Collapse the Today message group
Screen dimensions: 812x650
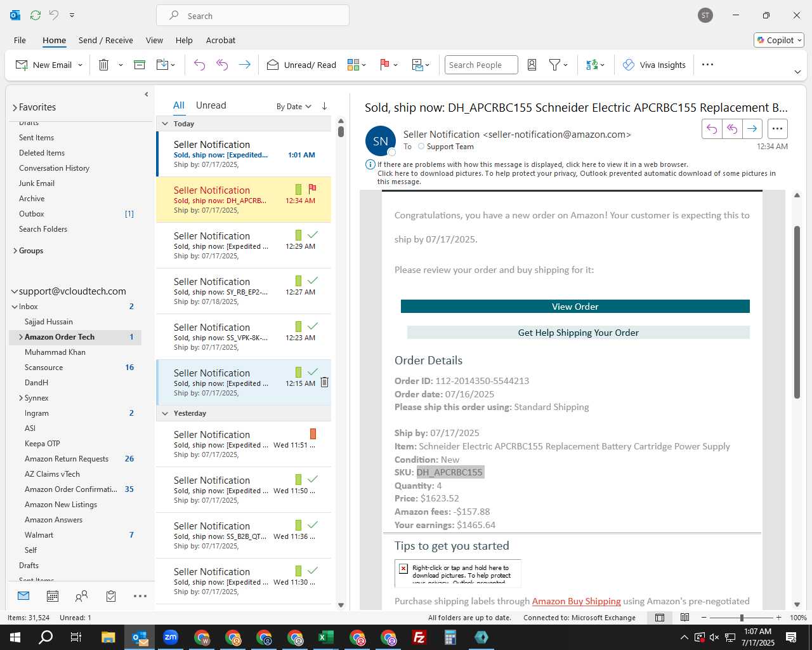(x=165, y=124)
